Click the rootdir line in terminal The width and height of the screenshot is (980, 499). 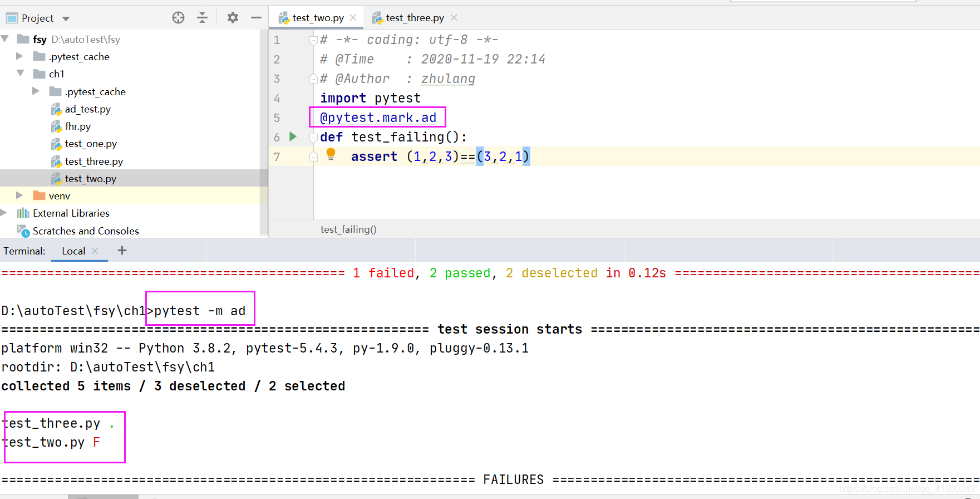tap(108, 367)
